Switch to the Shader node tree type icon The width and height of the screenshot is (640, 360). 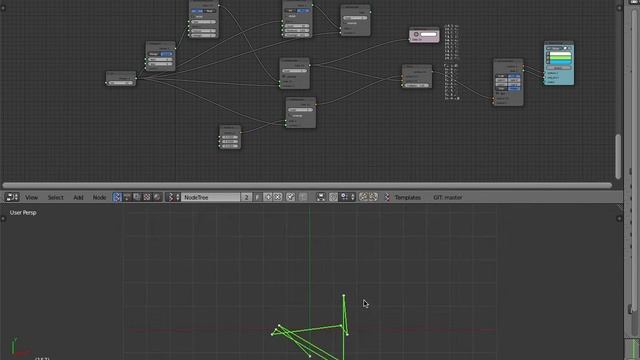coord(127,197)
